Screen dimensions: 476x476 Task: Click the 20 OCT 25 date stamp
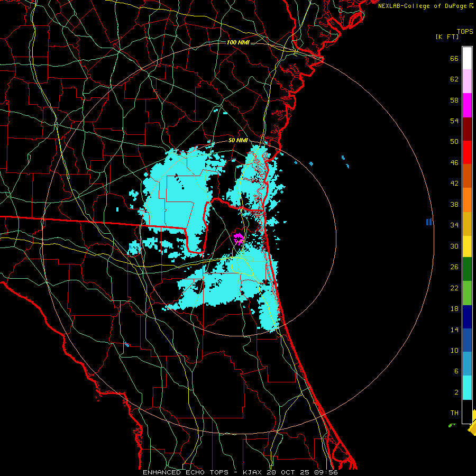pyautogui.click(x=289, y=472)
